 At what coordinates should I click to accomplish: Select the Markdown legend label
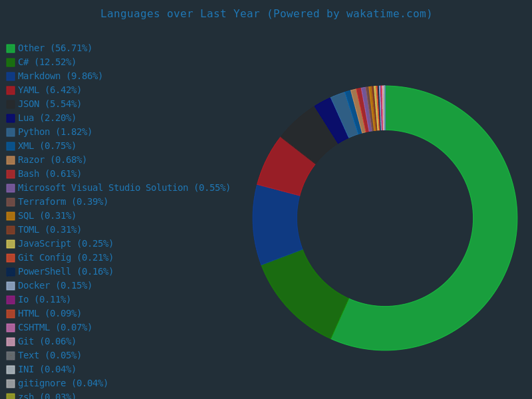(60, 76)
